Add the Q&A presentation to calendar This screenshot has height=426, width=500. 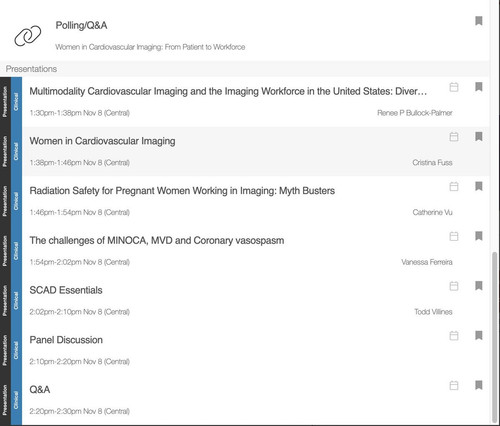pyautogui.click(x=454, y=386)
